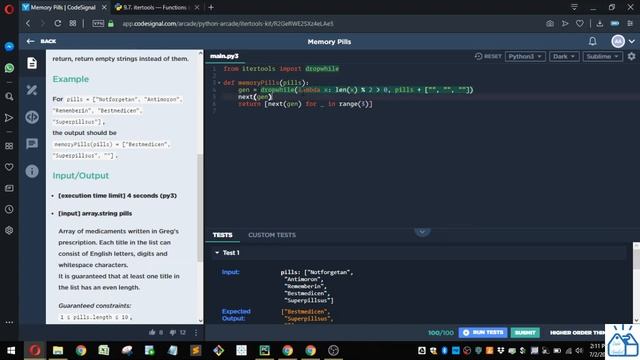Viewport: 640px width, 360px height.
Task: Open the task description document icon
Action: tap(32, 63)
